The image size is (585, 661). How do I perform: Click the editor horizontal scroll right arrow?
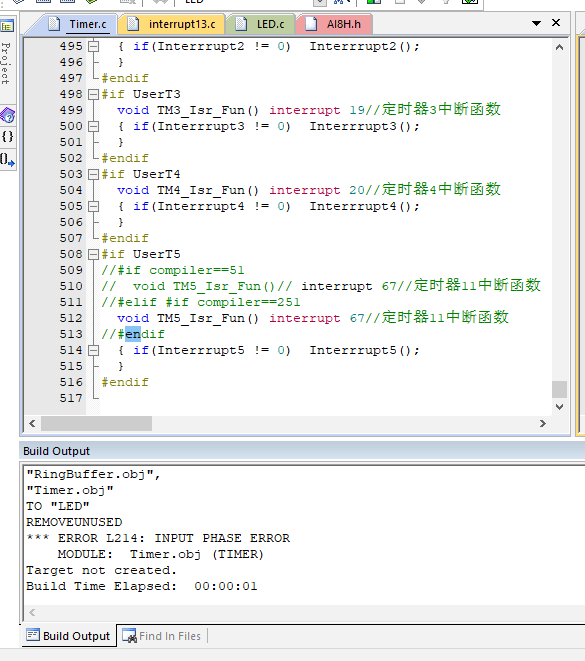543,424
